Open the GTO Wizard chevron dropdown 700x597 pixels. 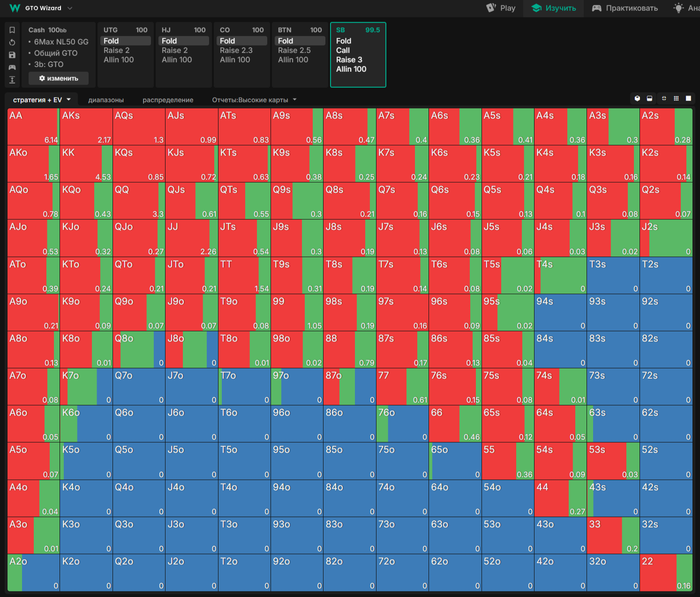click(x=70, y=8)
